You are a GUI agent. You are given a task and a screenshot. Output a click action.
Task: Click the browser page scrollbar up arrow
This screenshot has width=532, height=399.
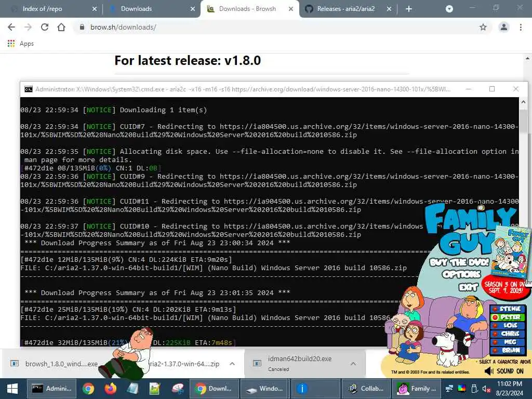[x=528, y=58]
